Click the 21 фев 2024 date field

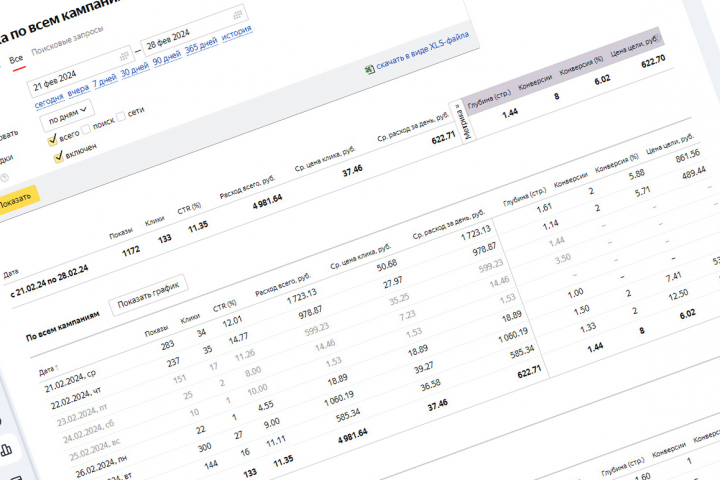click(x=80, y=73)
